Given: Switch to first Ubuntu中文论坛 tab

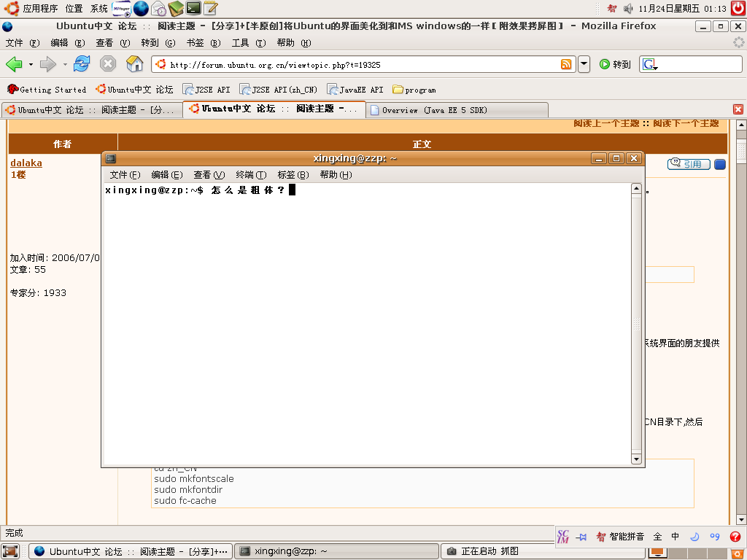Looking at the screenshot, I should tap(91, 110).
